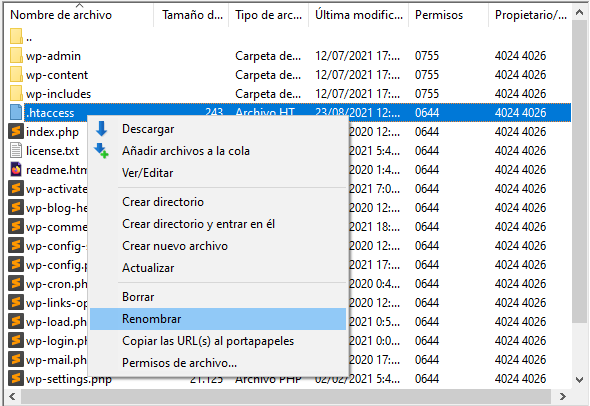Open Permisos de archivo... option
The width and height of the screenshot is (590, 406).
point(218,363)
